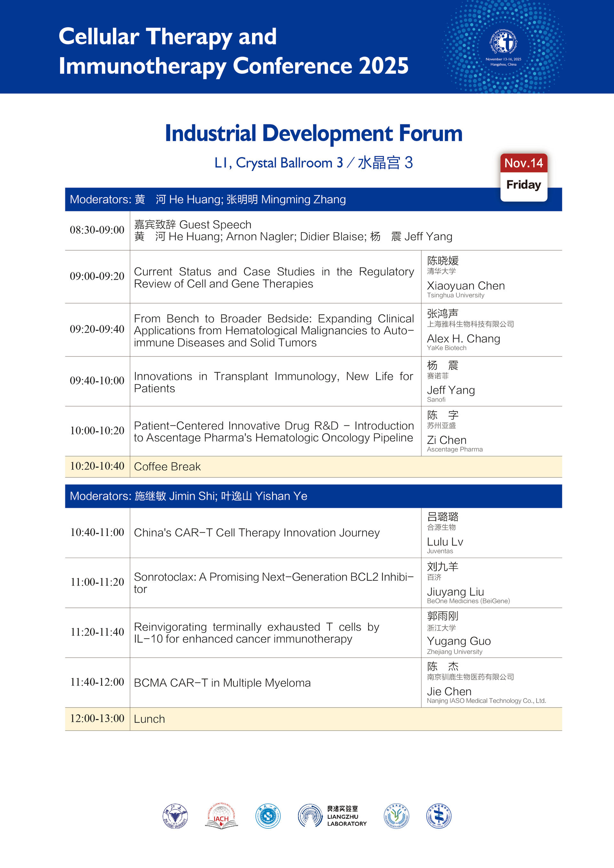
Task: Click the red Nov.14 date badge
Action: [523, 163]
